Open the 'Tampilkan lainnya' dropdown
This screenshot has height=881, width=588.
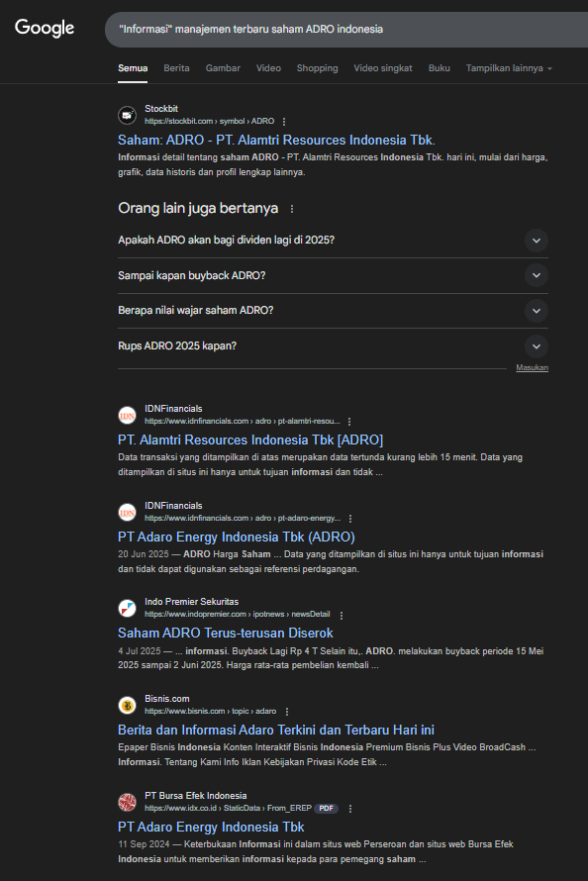click(x=509, y=68)
